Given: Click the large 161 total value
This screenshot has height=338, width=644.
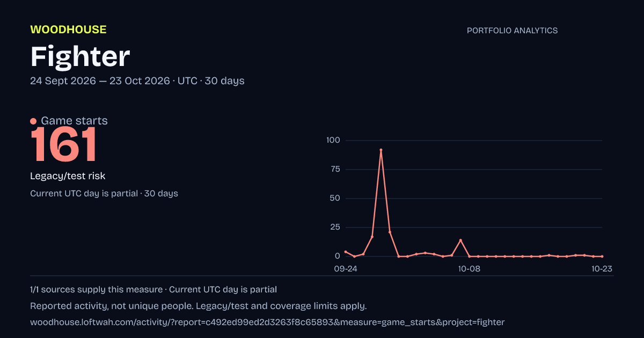Looking at the screenshot, I should pyautogui.click(x=64, y=145).
